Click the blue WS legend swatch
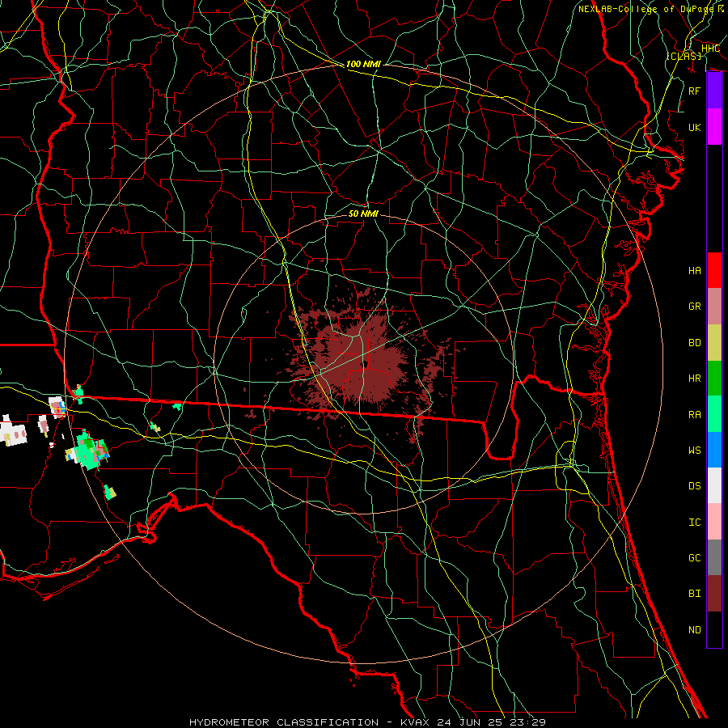728x728 pixels. pos(714,450)
